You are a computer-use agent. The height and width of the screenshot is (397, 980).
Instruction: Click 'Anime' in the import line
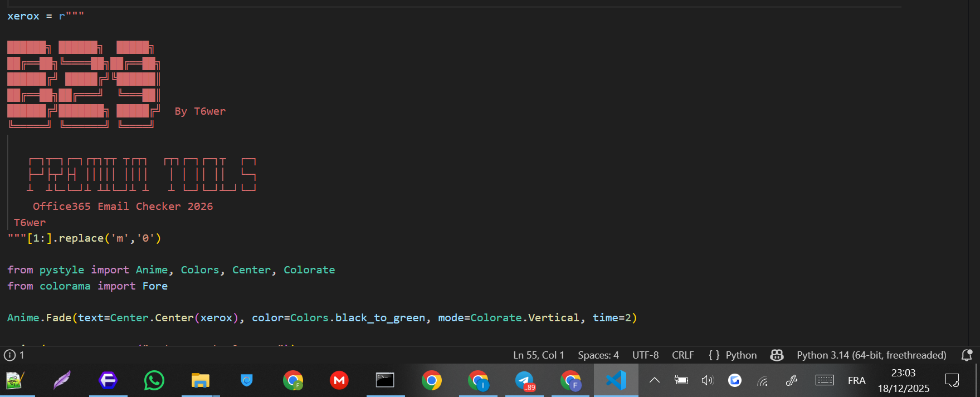click(x=152, y=270)
